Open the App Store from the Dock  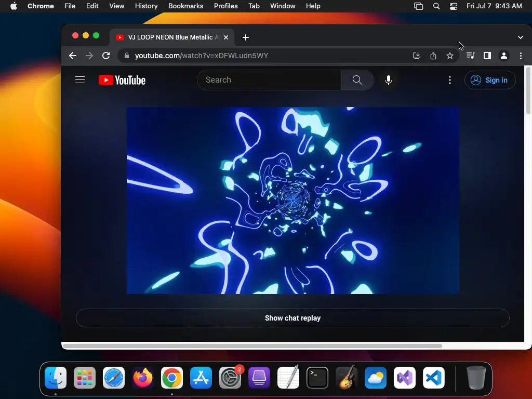coord(201,378)
